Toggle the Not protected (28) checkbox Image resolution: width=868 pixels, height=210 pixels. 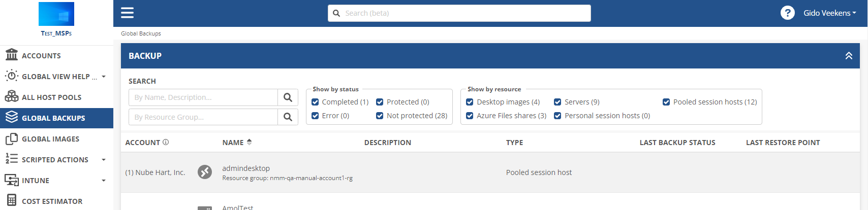(380, 116)
